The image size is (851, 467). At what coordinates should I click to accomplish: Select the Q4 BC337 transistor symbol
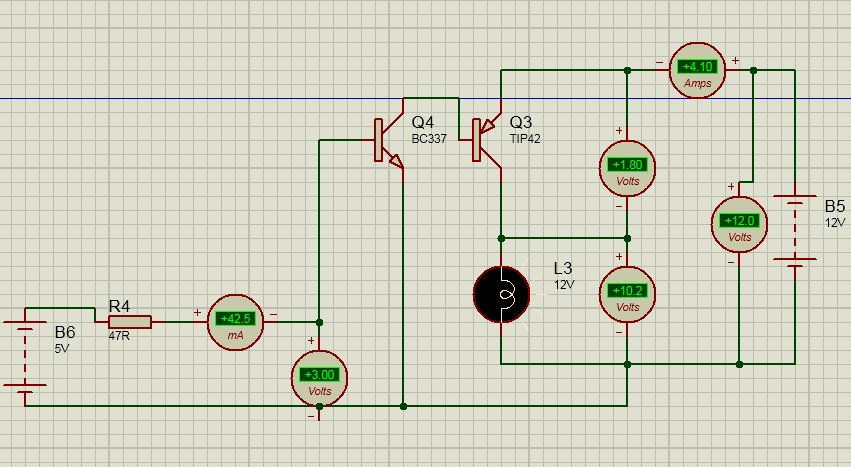click(385, 141)
